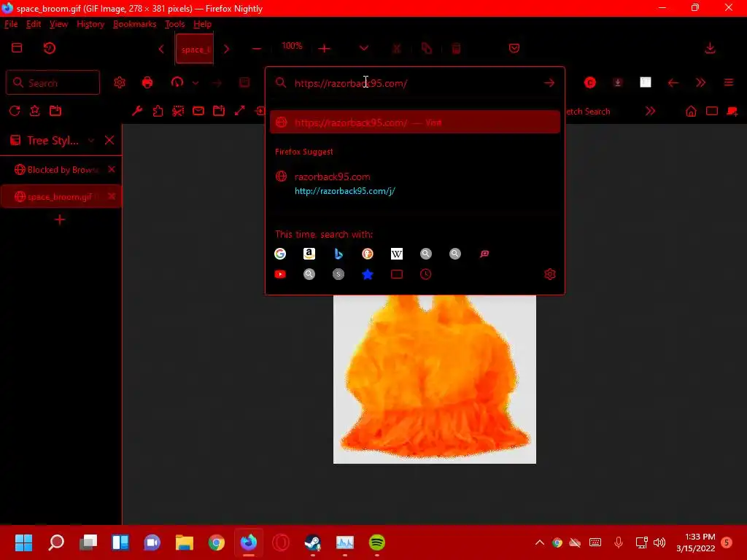The height and width of the screenshot is (560, 747).
Task: Open the Downloads arrow icon at top right
Action: [710, 48]
